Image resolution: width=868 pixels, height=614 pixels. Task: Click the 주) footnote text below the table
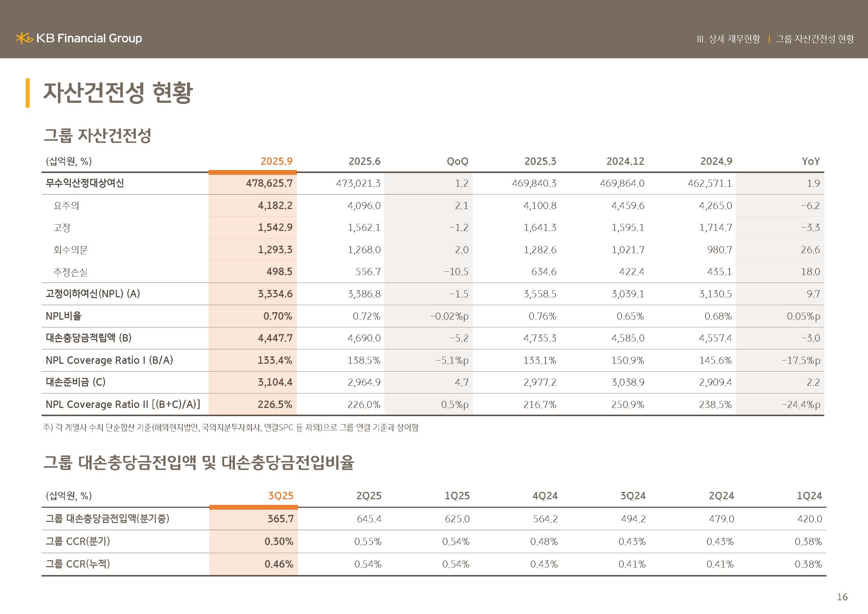(230, 428)
